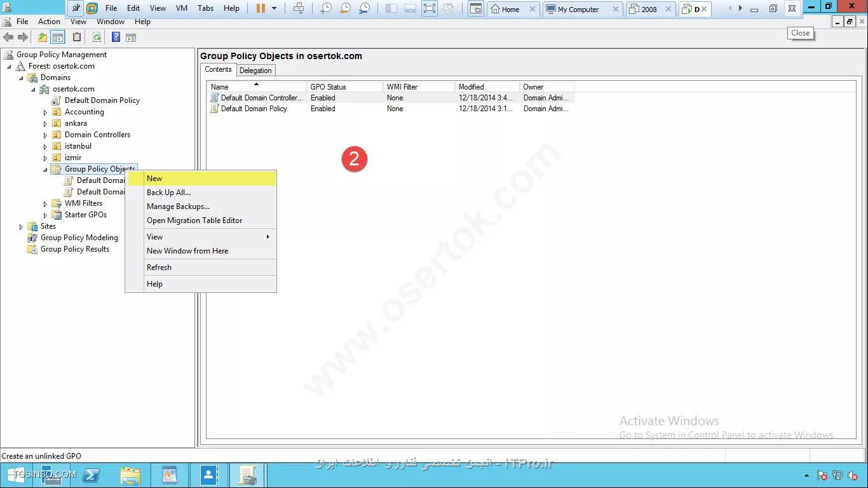Open the VMware VM menu
The image size is (868, 488).
[181, 8]
